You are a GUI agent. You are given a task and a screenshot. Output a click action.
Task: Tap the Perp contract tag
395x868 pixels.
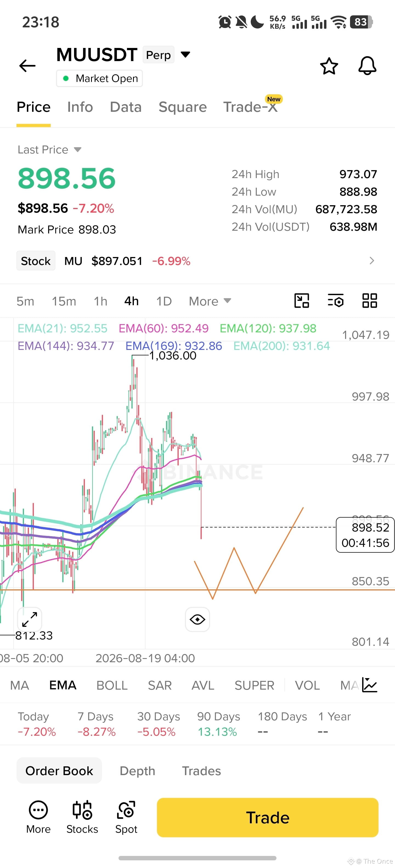click(158, 55)
